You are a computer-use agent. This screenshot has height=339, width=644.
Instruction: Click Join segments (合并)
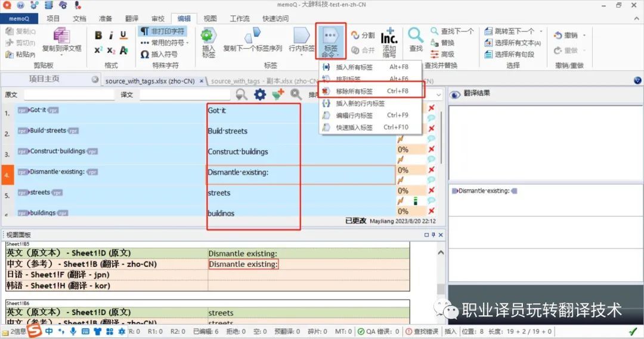point(363,50)
